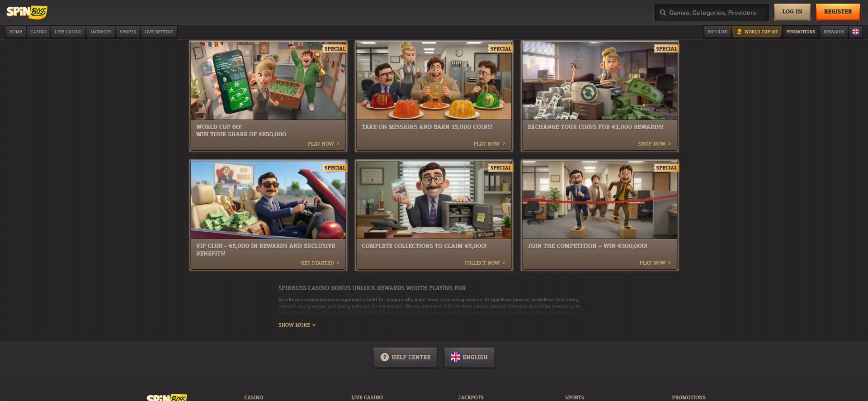Viewport: 868px width, 401px height.
Task: Click SPECIAL badge on missions card
Action: coord(500,48)
